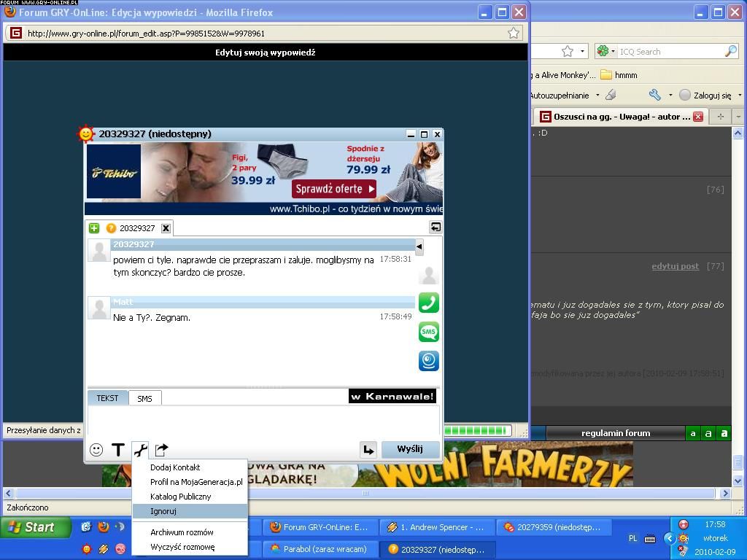Toggle the PL language indicator in tray

[632, 539]
